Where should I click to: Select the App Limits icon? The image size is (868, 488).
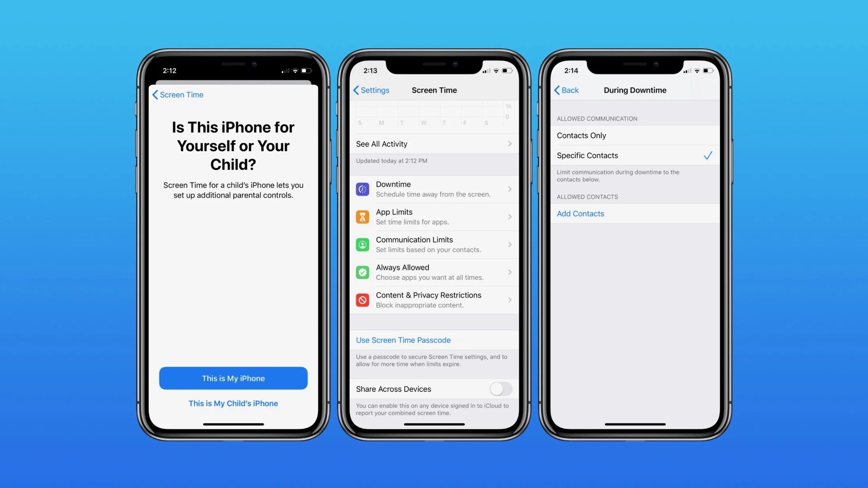(363, 216)
